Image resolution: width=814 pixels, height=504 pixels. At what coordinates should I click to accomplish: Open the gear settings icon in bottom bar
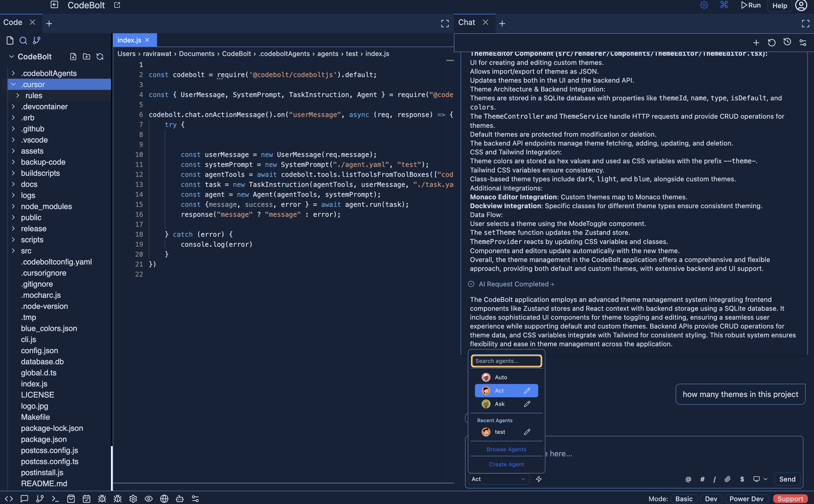click(133, 498)
